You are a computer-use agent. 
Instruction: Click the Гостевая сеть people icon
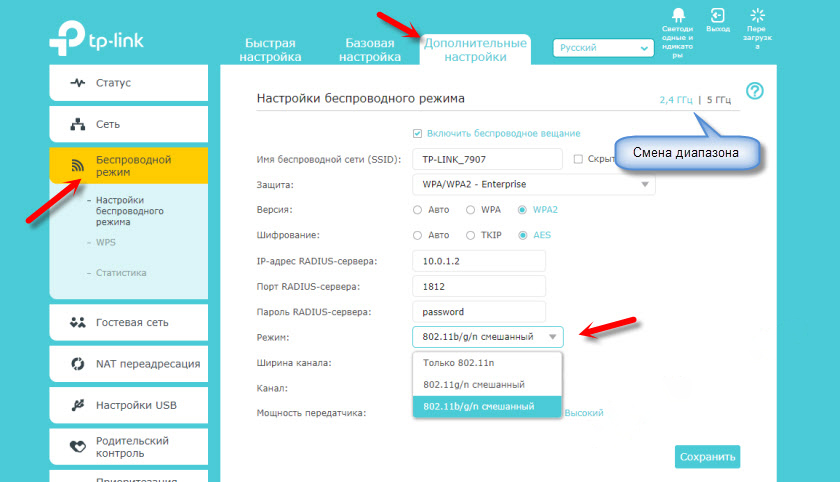pos(77,323)
